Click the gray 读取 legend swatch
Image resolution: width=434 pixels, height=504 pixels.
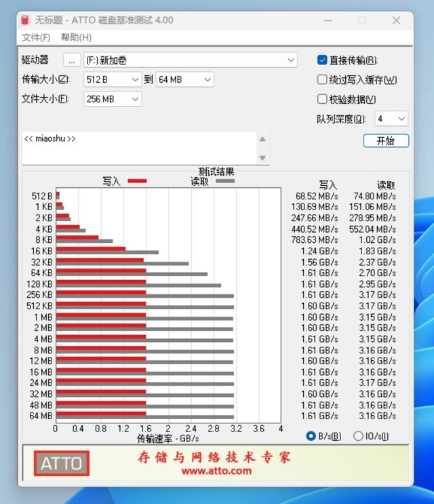pyautogui.click(x=225, y=181)
